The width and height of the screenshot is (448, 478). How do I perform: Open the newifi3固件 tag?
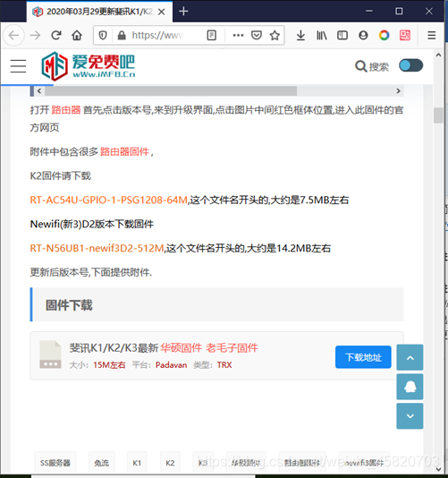click(364, 463)
